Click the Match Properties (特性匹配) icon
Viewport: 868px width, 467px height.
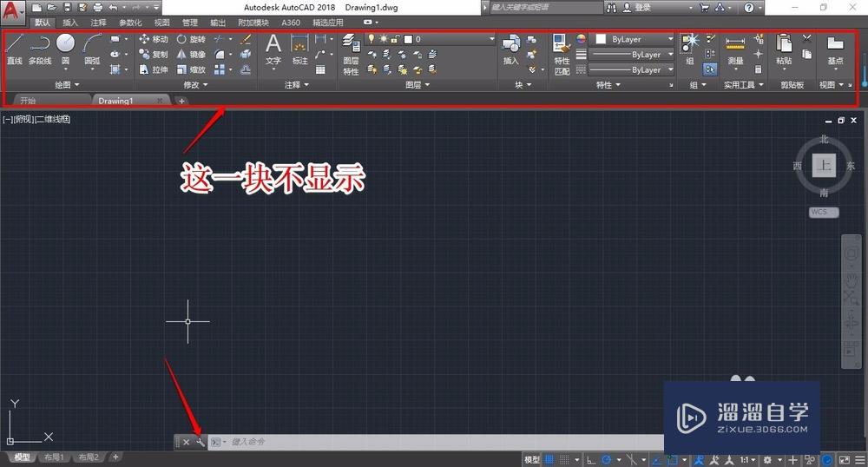point(562,54)
